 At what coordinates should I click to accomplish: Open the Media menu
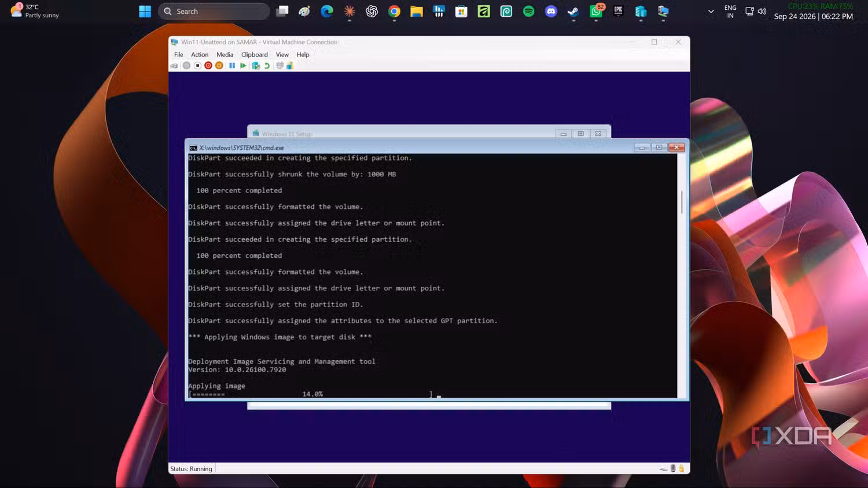[225, 55]
